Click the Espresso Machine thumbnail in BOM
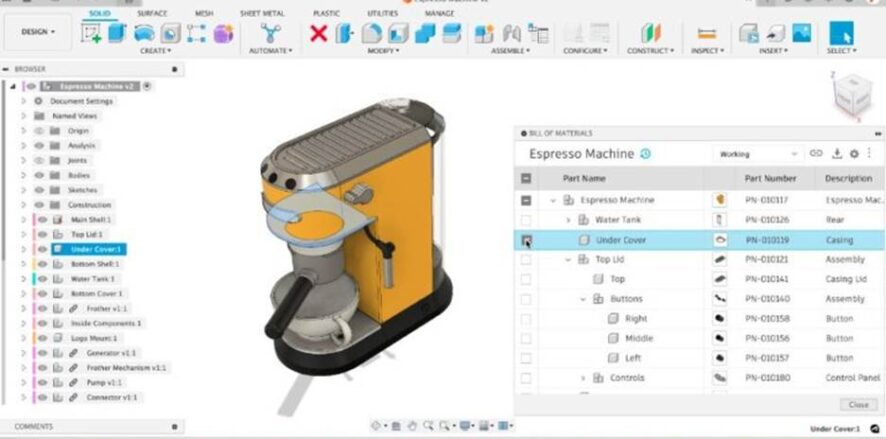Screen dimensions: 886x439 720,199
